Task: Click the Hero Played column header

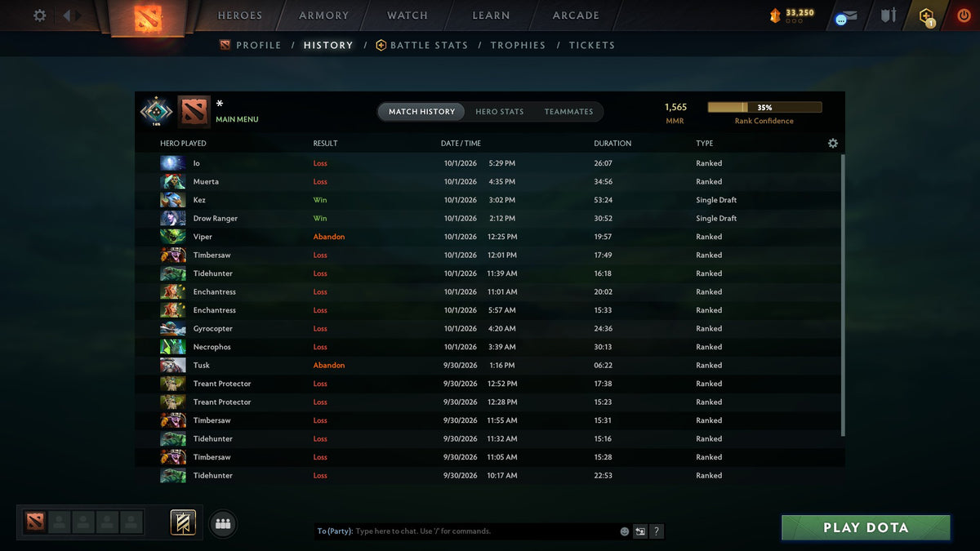Action: 183,143
